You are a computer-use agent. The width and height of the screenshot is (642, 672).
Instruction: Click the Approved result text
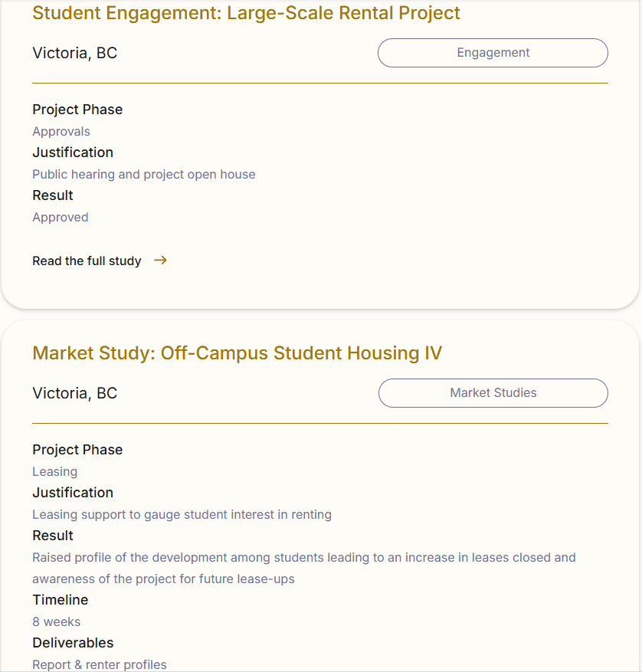point(61,218)
